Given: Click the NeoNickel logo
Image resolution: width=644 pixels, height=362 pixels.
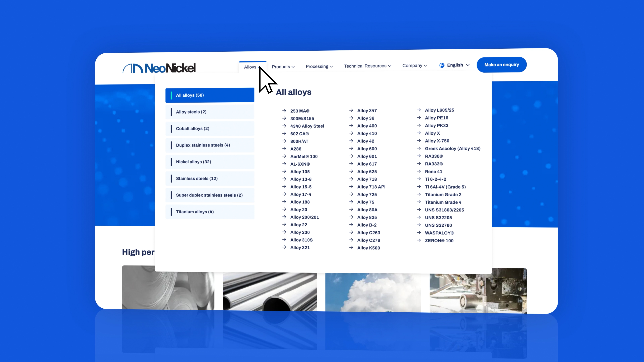Looking at the screenshot, I should point(159,68).
